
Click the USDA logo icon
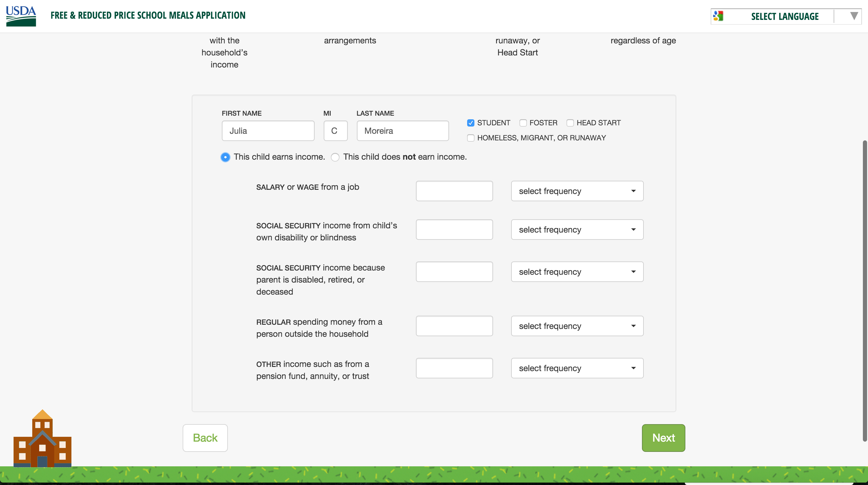click(x=21, y=16)
